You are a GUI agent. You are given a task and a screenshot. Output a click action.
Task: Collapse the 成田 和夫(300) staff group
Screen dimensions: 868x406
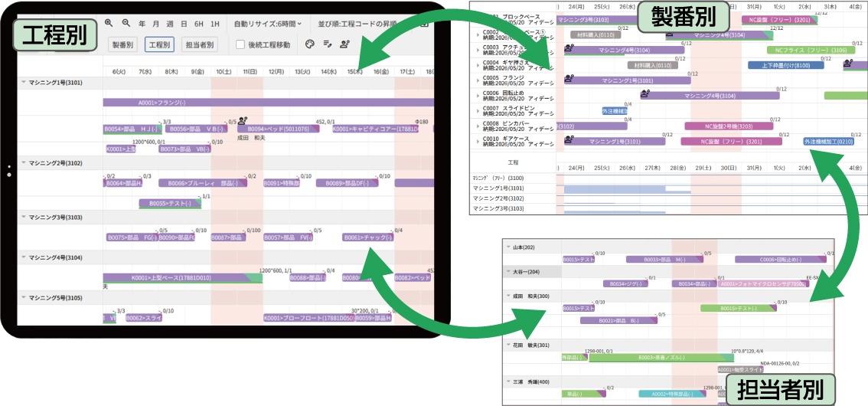click(508, 296)
